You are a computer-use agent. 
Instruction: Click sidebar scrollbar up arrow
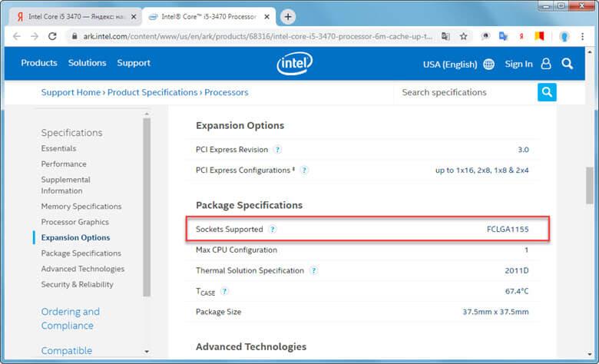[x=147, y=114]
